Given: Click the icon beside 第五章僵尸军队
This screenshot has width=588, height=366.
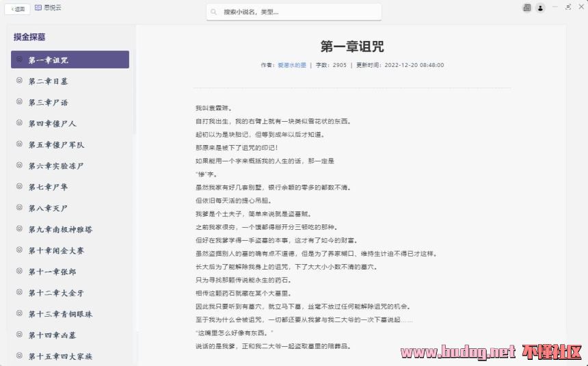Looking at the screenshot, I should point(20,144).
